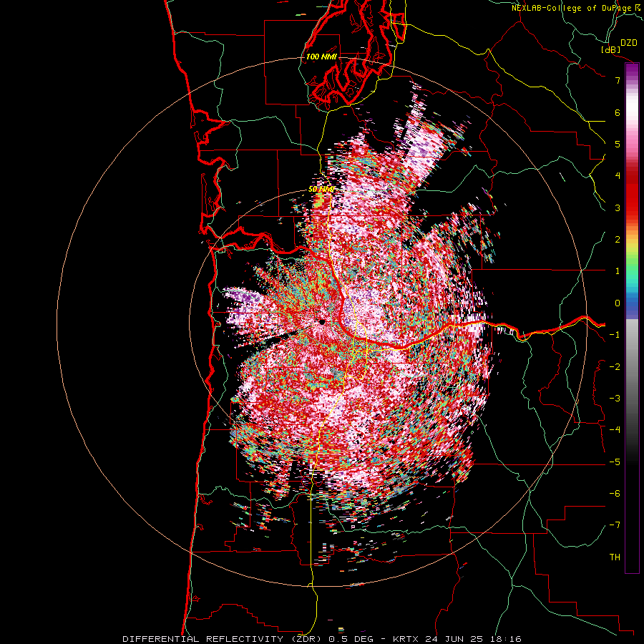Image resolution: width=644 pixels, height=644 pixels.
Task: Select the 4 dB scale value
Action: (x=618, y=176)
